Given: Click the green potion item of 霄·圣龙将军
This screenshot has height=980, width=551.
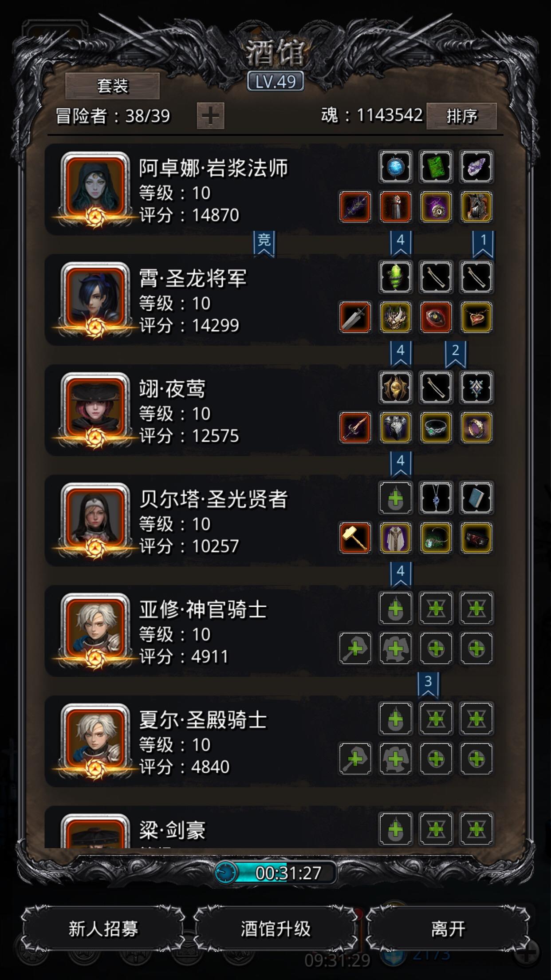Looking at the screenshot, I should click(395, 277).
